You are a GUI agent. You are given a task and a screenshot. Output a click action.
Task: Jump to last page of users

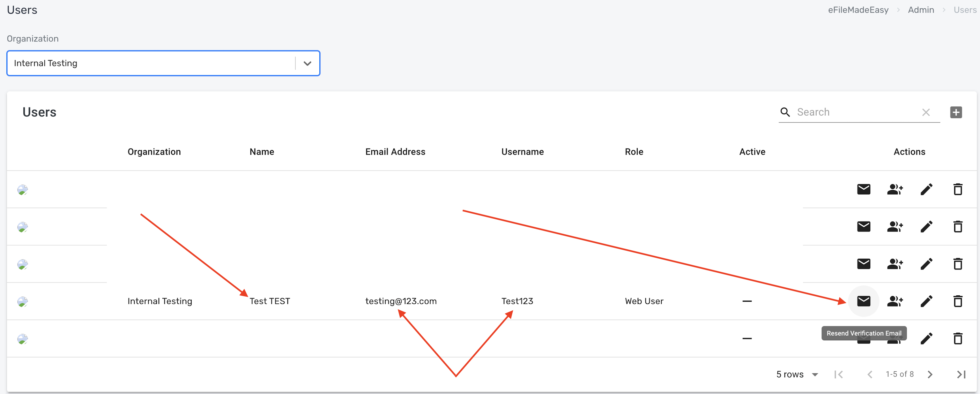[x=961, y=374]
